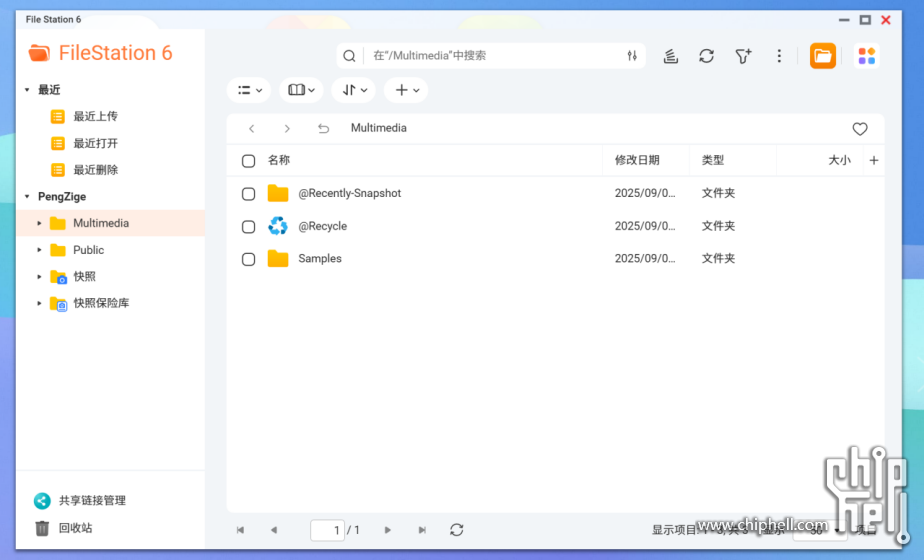
Task: Expand the Public folder tree arrow
Action: (39, 250)
